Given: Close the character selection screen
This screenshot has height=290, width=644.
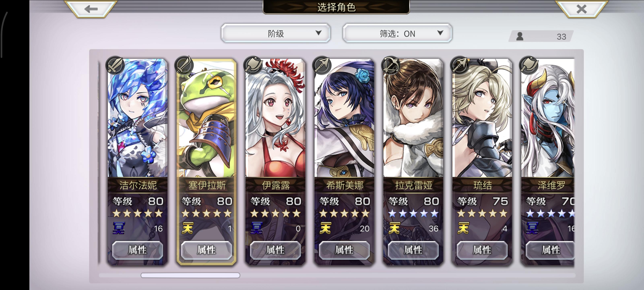Looking at the screenshot, I should tap(581, 9).
